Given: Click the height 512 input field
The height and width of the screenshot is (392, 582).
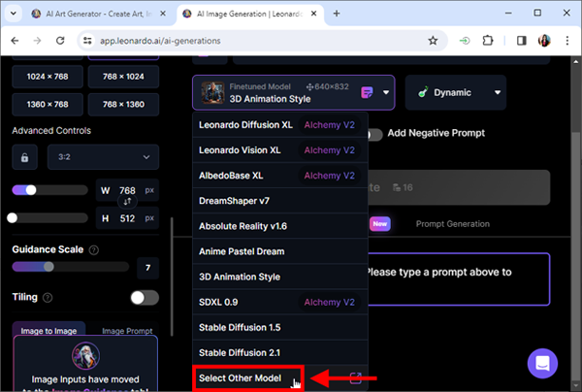Looking at the screenshot, I should click(127, 218).
